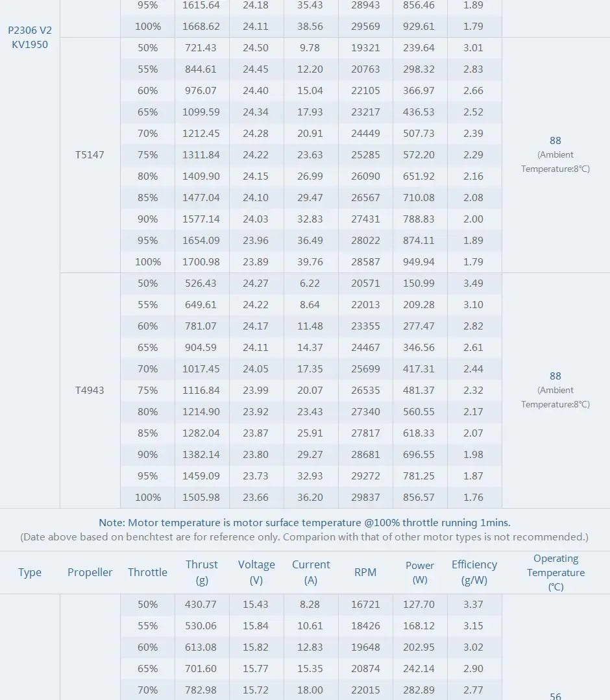Click the Voltage (V) column header

pyautogui.click(x=256, y=572)
